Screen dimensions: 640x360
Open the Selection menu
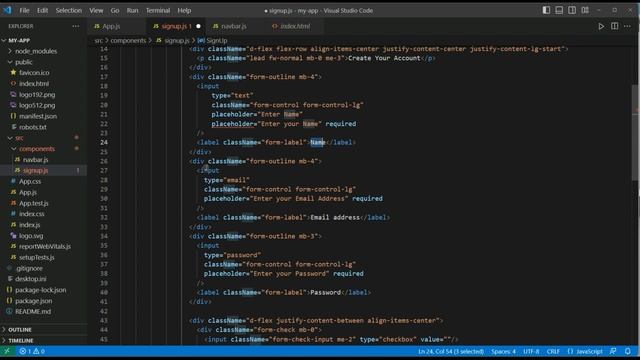[69, 11]
